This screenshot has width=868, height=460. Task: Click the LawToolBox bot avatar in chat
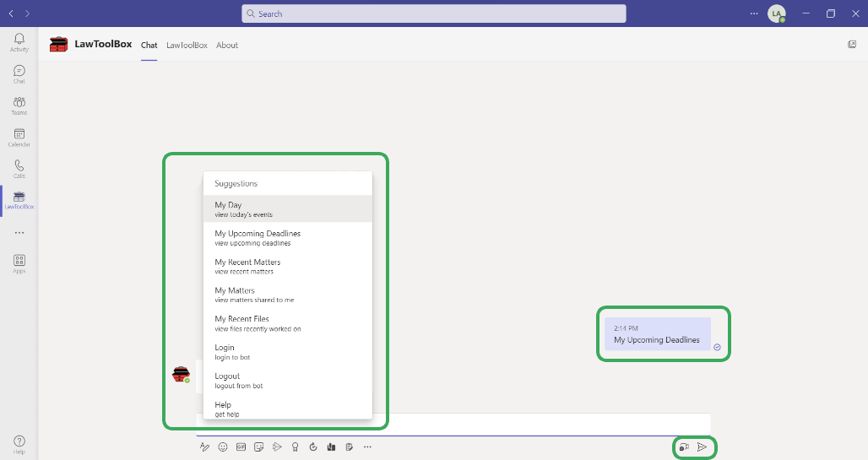pyautogui.click(x=181, y=374)
